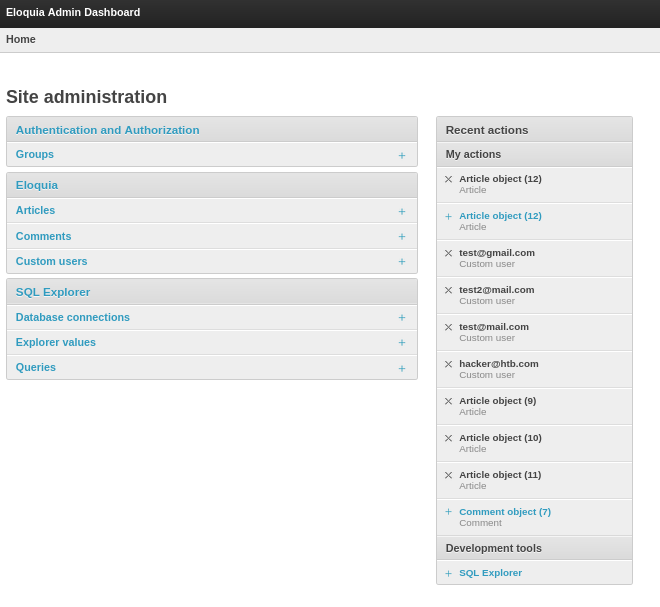660x607 pixels.
Task: Open the Authentication and Authorization section
Action: click(107, 130)
